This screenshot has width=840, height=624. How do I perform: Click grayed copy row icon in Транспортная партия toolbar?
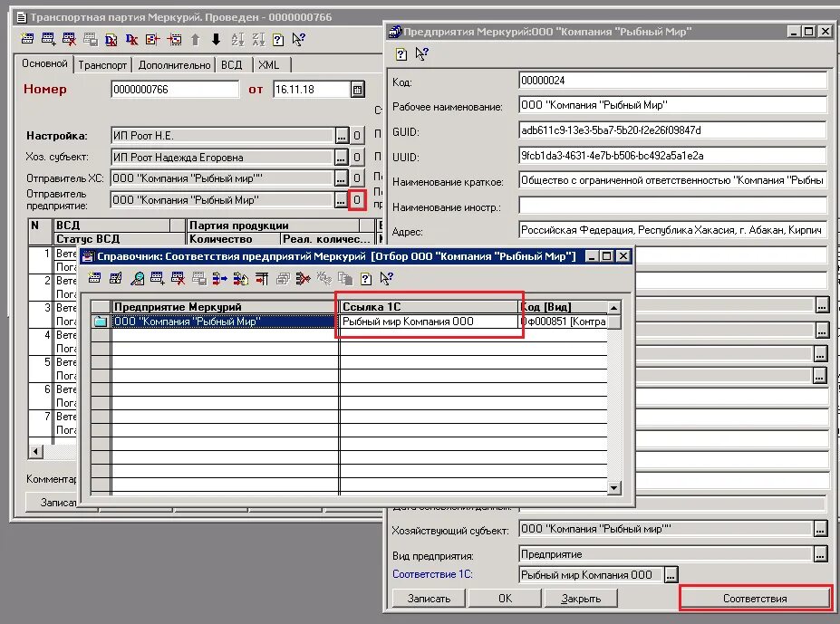coord(90,39)
